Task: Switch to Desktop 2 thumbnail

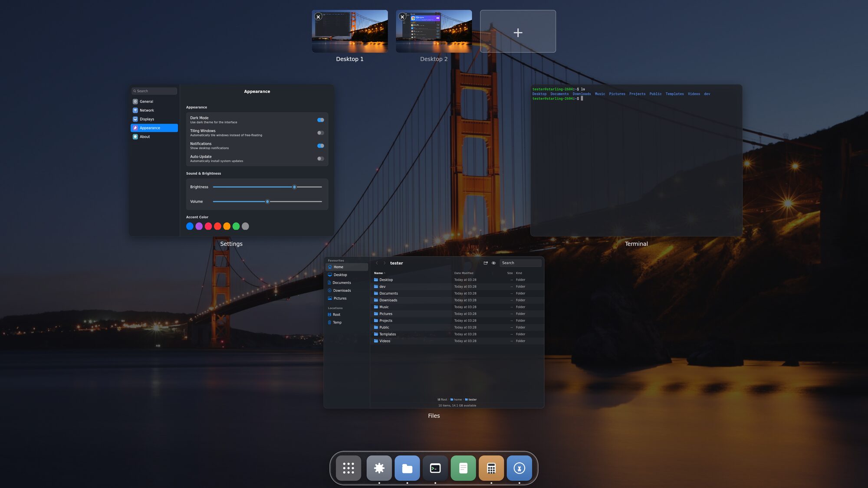Action: coord(434,31)
